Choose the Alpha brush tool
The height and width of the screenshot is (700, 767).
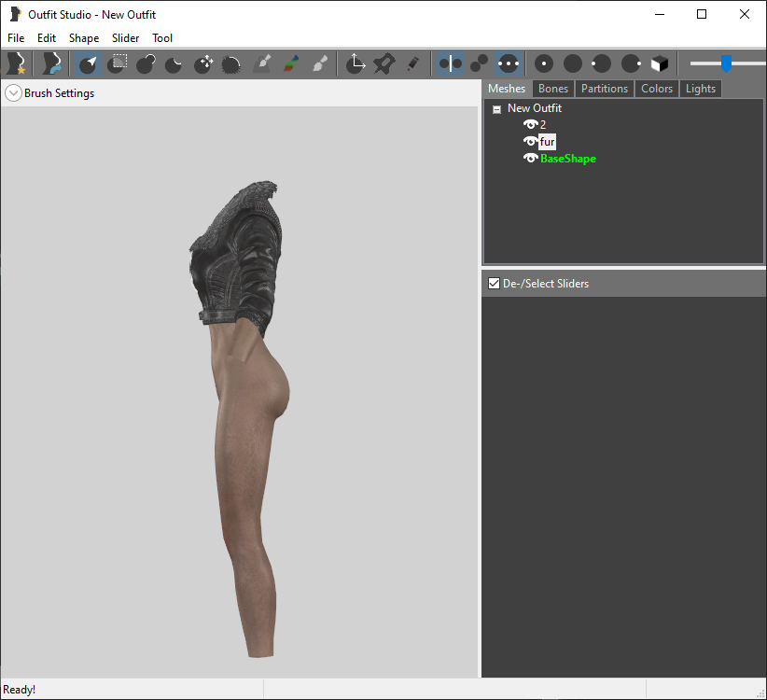(x=320, y=63)
